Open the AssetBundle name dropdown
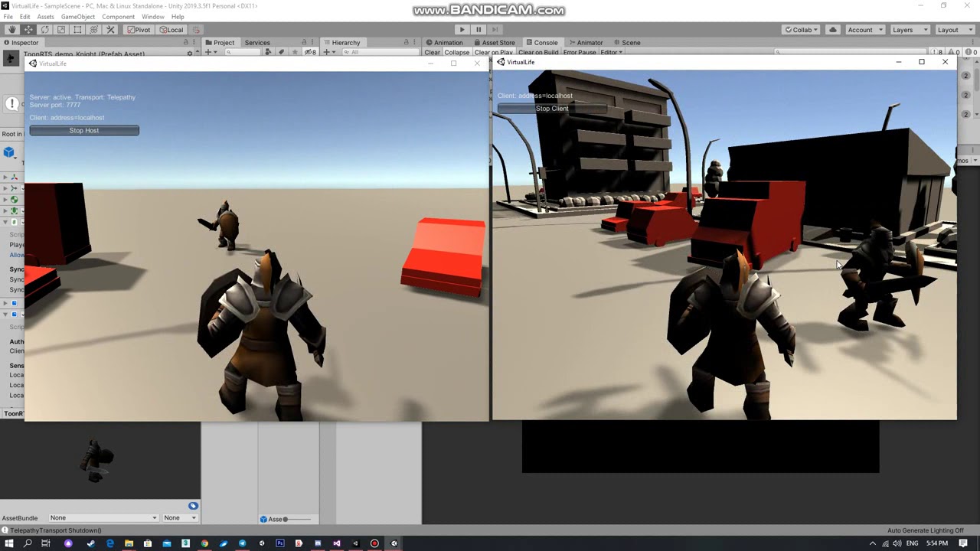This screenshot has height=551, width=980. point(103,518)
